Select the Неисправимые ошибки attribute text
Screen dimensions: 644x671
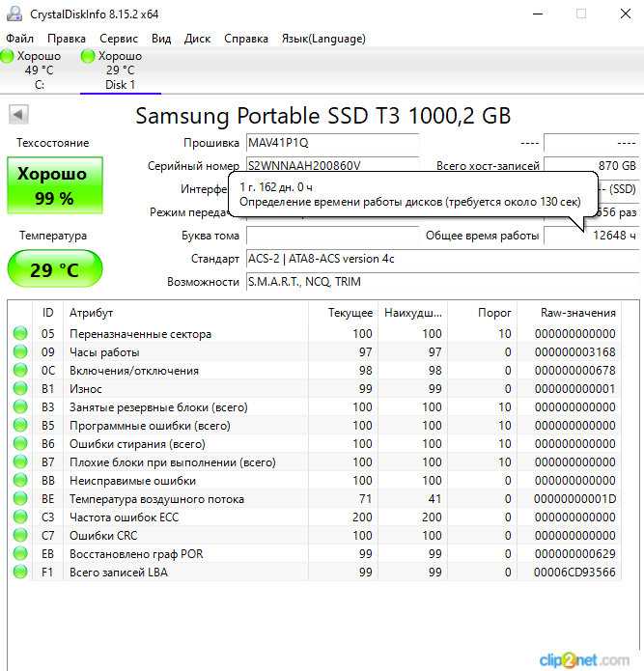coord(132,481)
